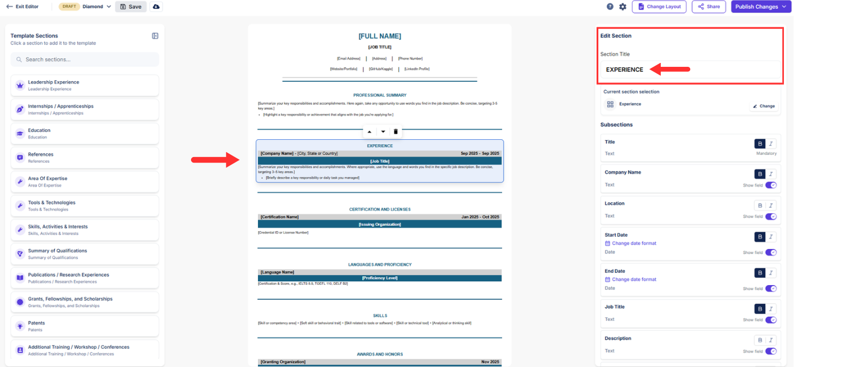Add the Education section to template
The width and height of the screenshot is (868, 367).
click(85, 133)
